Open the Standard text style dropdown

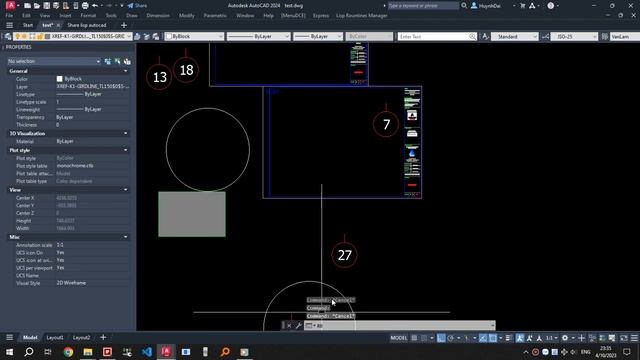point(515,37)
